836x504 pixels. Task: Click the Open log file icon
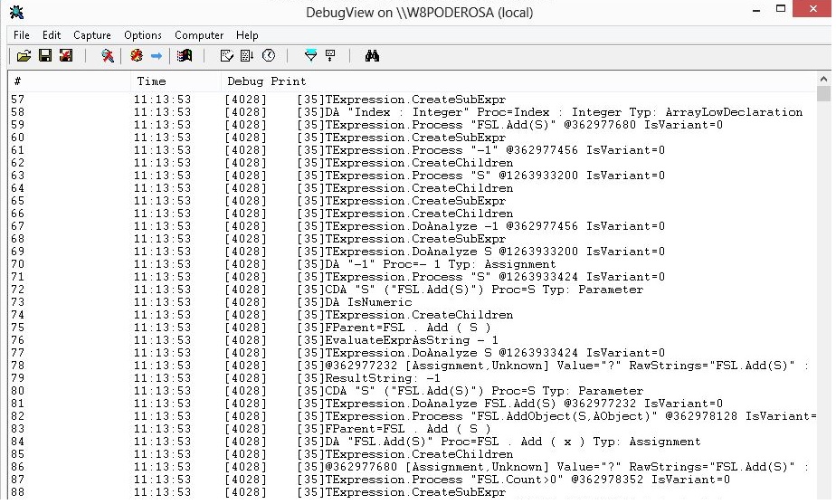click(x=24, y=55)
